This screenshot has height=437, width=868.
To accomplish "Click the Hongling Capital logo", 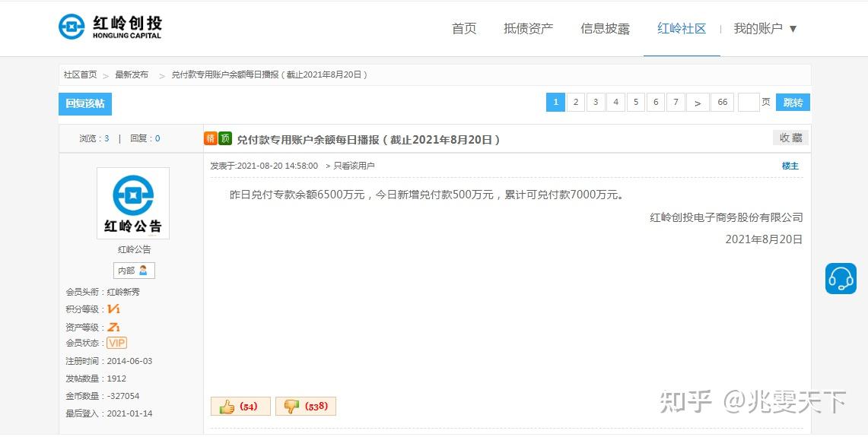I will point(110,27).
